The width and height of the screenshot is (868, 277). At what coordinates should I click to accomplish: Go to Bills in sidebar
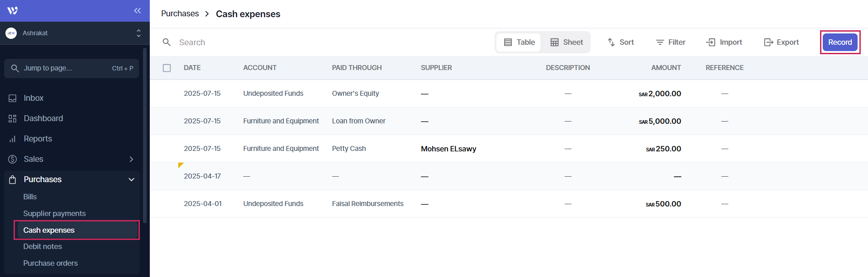tap(30, 197)
